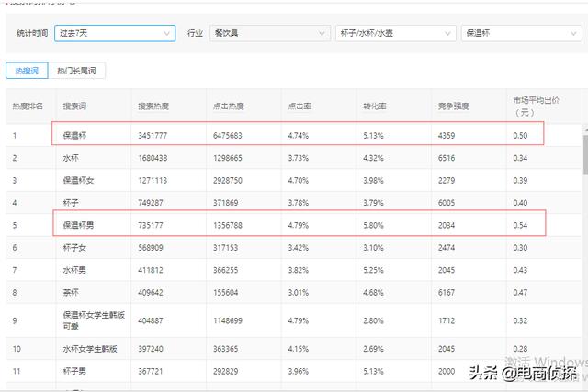Click competition value 2474
The image size is (588, 392).
(x=447, y=247)
